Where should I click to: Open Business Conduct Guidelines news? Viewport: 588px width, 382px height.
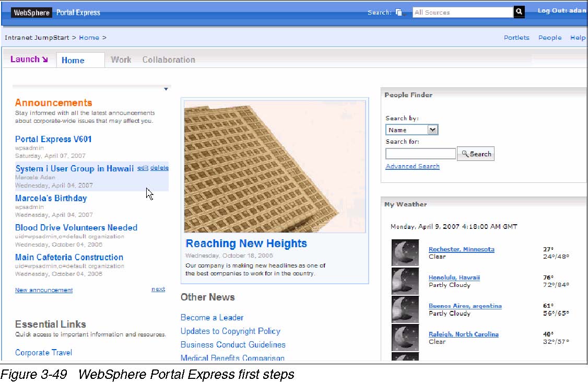(233, 344)
